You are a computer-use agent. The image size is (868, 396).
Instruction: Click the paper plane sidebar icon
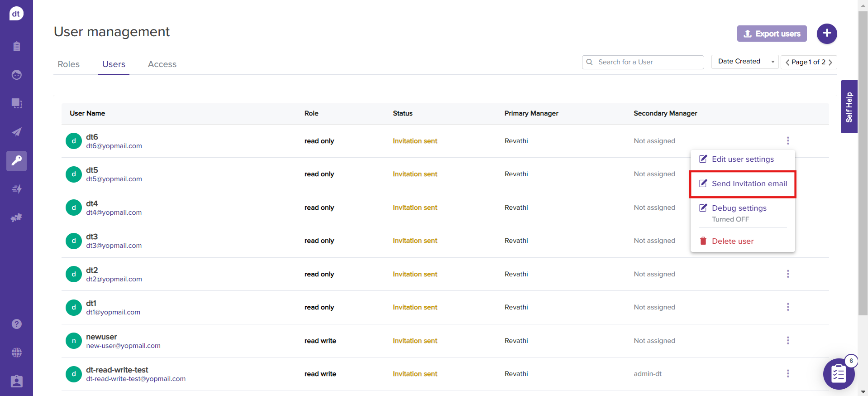coord(16,132)
